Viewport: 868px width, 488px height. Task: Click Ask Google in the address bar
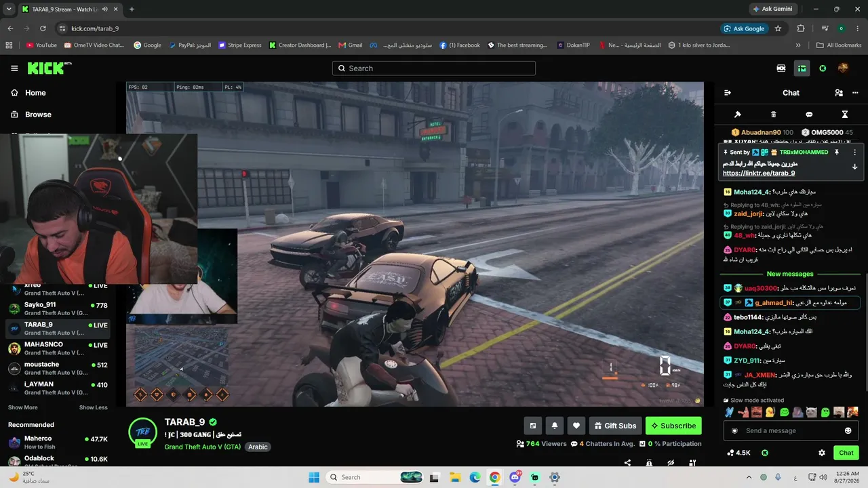[744, 28]
